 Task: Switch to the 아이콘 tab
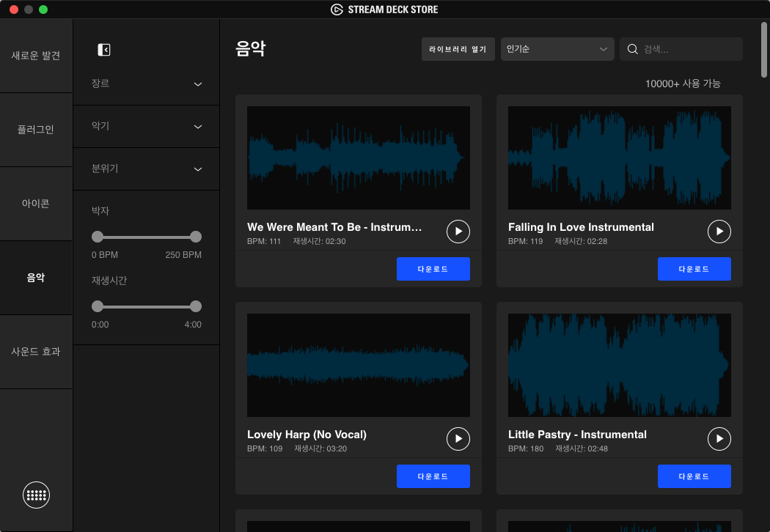click(36, 204)
